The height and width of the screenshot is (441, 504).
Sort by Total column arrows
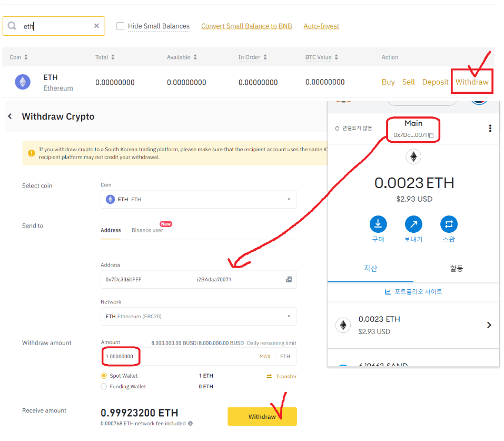[x=113, y=57]
